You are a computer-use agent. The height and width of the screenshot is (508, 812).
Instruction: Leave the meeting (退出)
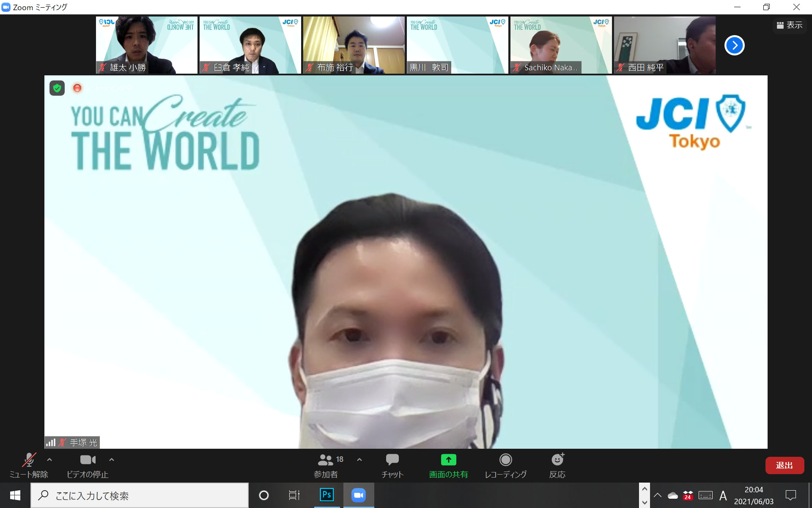(x=784, y=465)
